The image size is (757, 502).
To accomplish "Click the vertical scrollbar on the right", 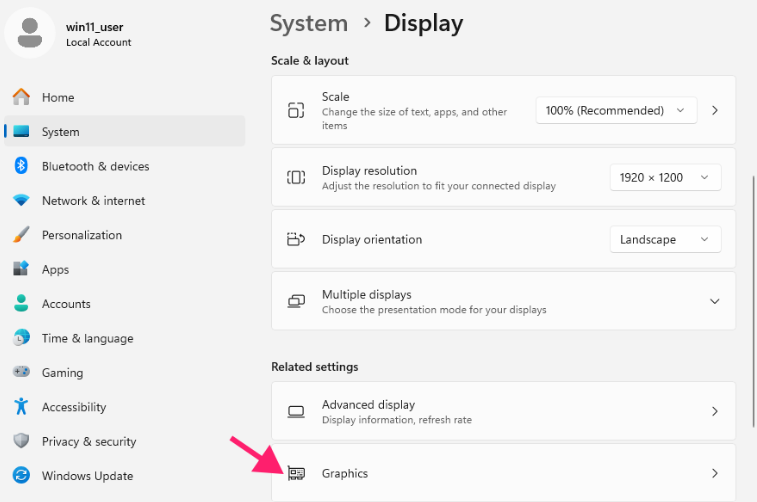I will 753,301.
